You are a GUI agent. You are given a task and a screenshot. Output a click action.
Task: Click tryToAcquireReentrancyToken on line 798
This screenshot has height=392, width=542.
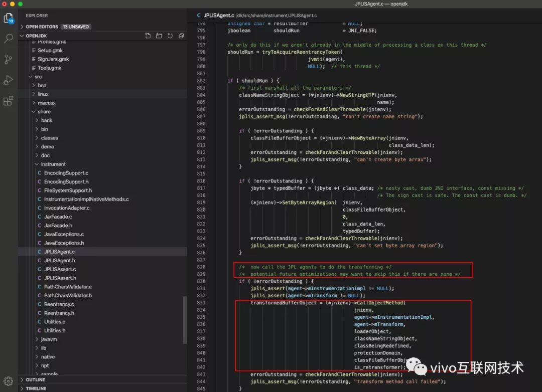tap(302, 52)
